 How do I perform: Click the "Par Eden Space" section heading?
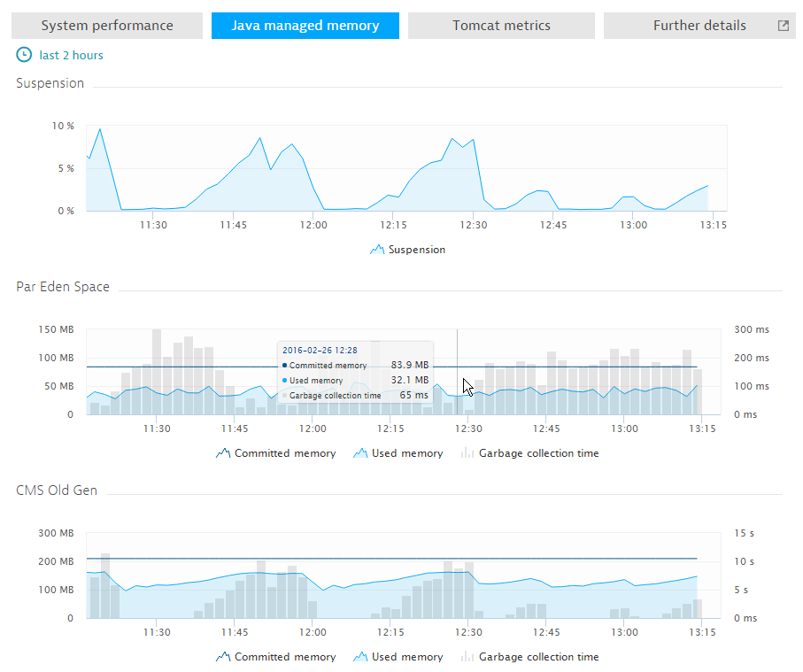point(63,287)
